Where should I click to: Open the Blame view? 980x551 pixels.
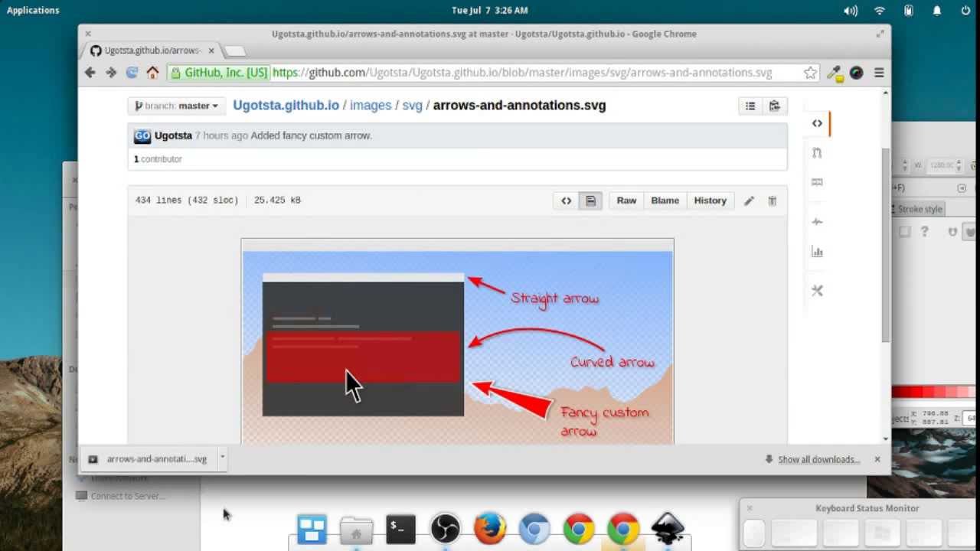coord(665,201)
